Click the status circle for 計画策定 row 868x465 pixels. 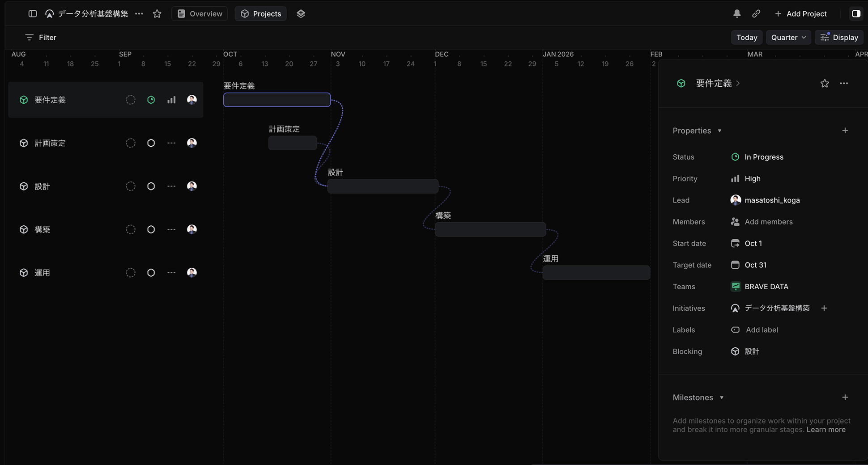tap(151, 143)
